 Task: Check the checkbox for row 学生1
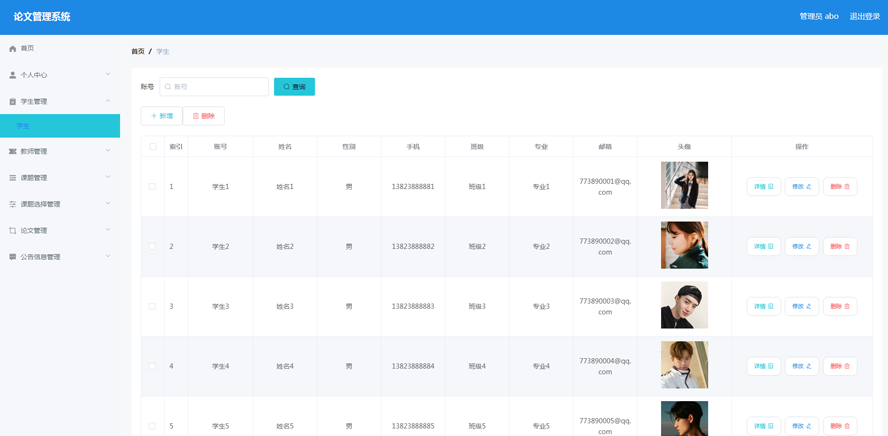[152, 187]
